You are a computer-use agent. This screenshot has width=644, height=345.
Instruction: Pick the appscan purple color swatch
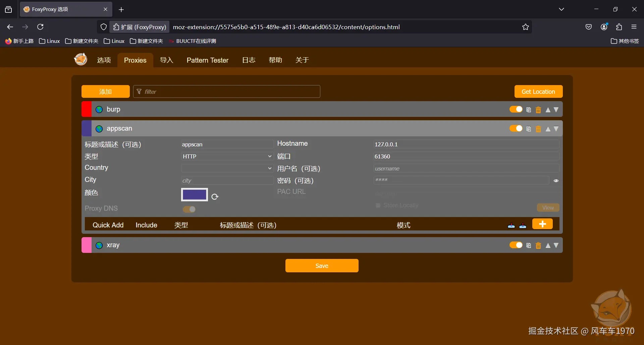pyautogui.click(x=195, y=195)
